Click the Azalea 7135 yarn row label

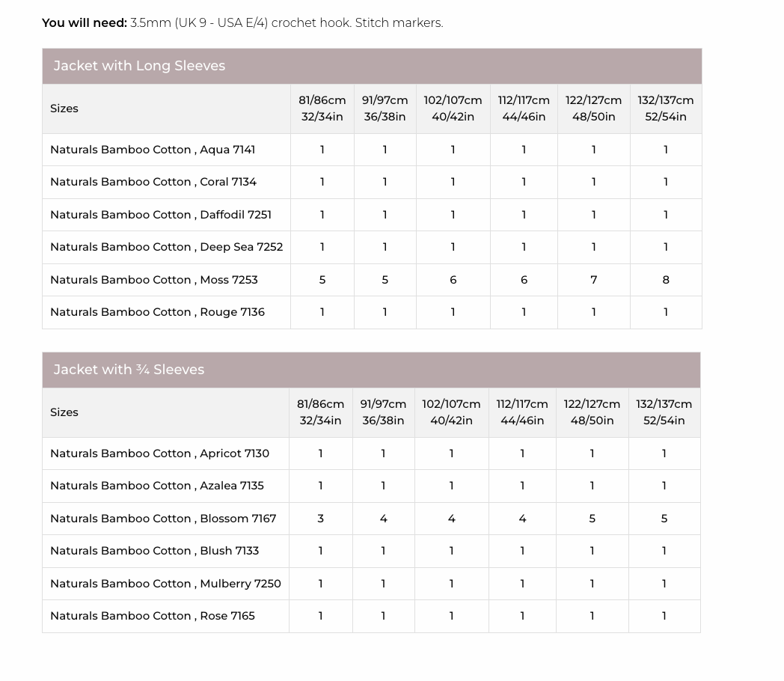tap(157, 486)
